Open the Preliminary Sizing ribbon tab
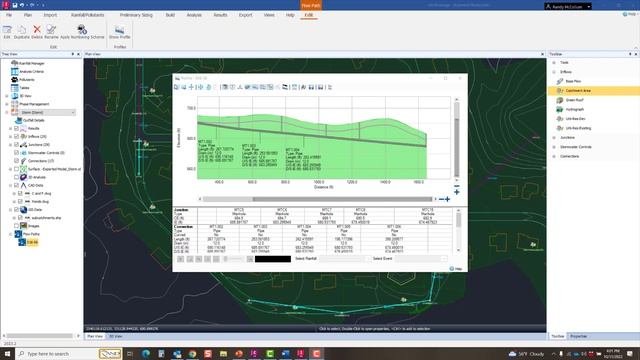640x360 pixels. (x=136, y=15)
